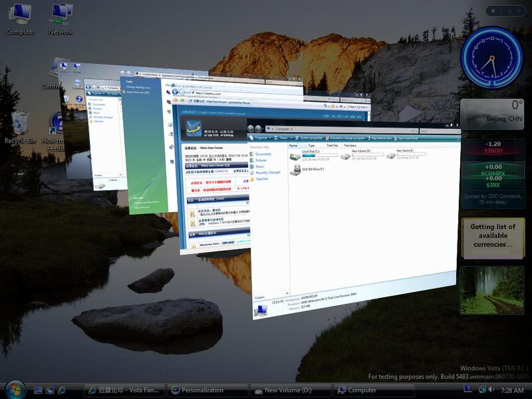Click the analog clock gadget
Viewport: 532px width, 399px height.
coord(491,57)
